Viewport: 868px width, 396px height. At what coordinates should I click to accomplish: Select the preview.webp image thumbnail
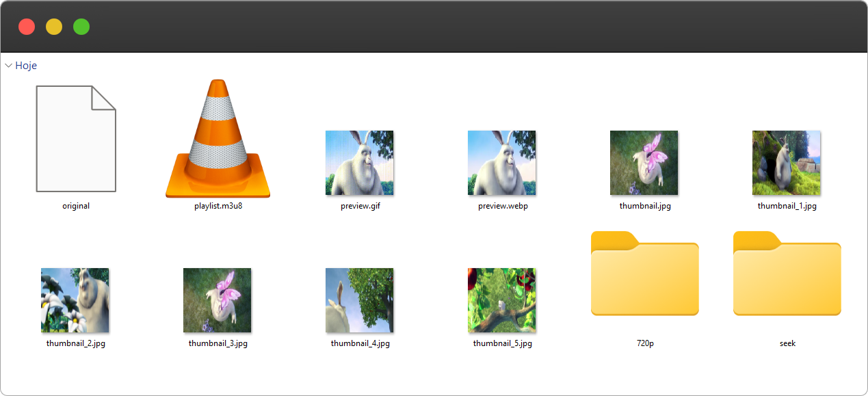[x=502, y=163]
